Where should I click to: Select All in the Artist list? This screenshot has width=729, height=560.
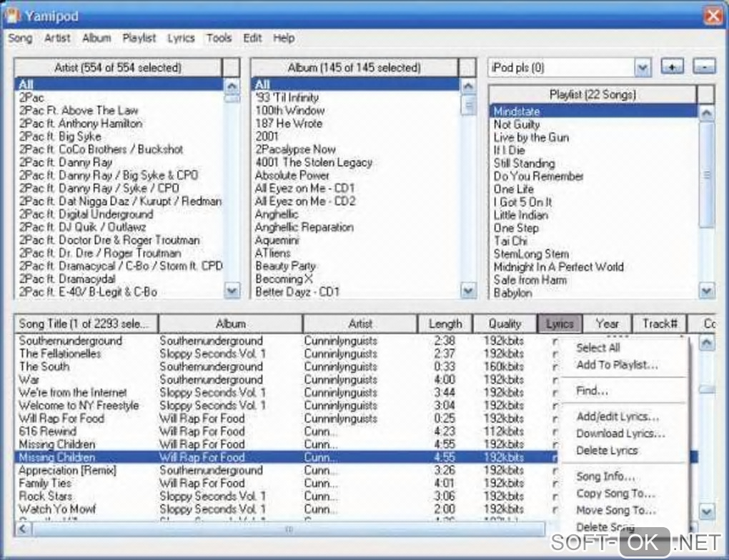119,84
